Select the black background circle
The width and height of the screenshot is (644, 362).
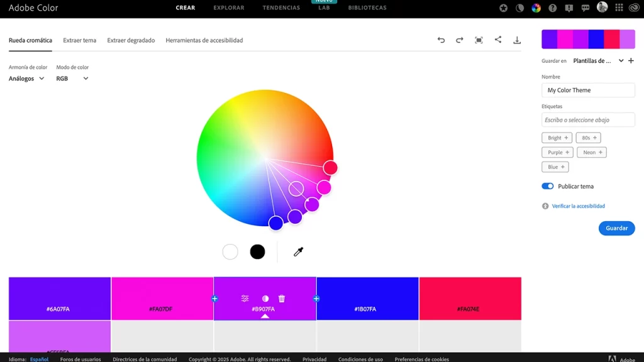click(x=257, y=252)
